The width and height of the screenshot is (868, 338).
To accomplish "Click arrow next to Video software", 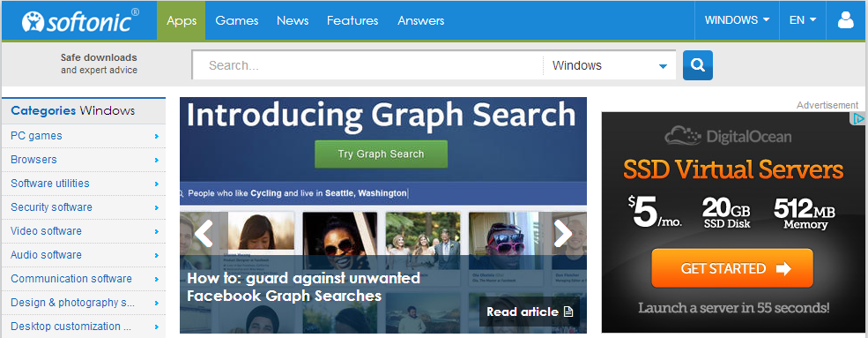I will click(x=157, y=231).
